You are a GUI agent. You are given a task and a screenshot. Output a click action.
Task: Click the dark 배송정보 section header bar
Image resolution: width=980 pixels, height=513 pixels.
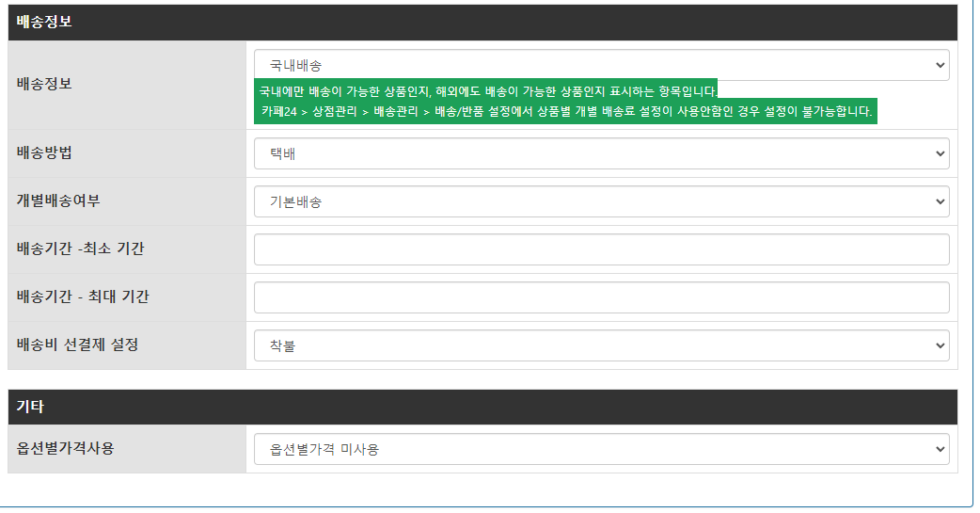coord(482,23)
